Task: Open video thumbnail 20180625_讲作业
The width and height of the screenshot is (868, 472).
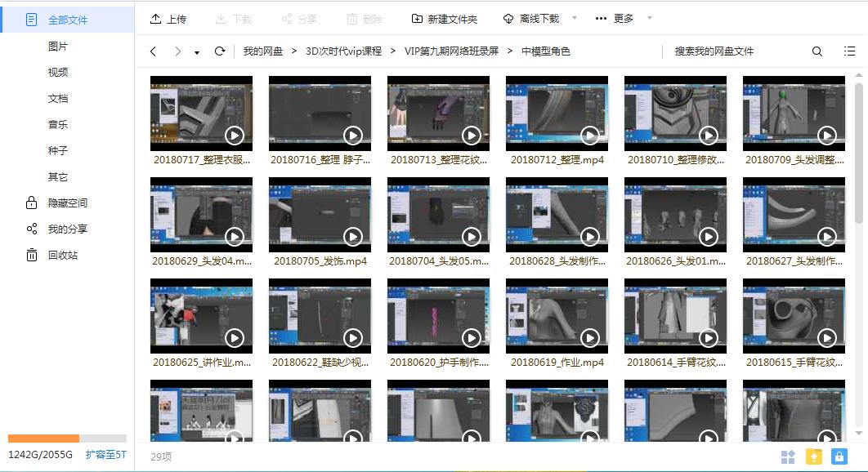Action: coord(201,316)
